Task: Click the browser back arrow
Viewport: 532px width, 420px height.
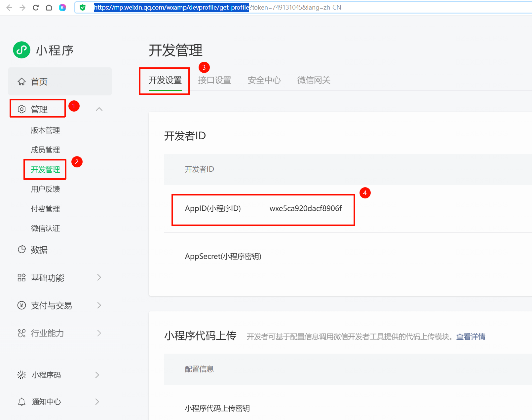Action: tap(9, 8)
